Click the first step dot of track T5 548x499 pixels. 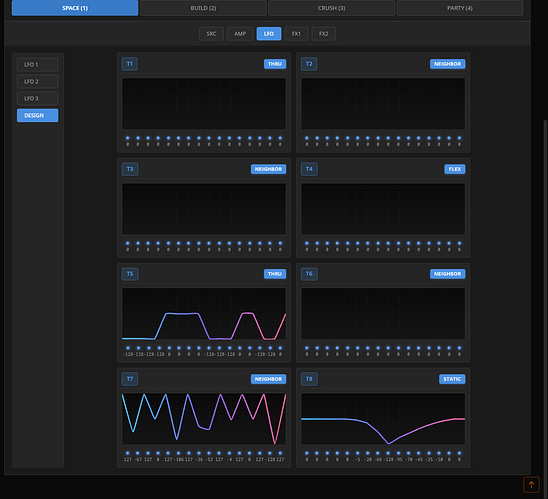point(128,348)
